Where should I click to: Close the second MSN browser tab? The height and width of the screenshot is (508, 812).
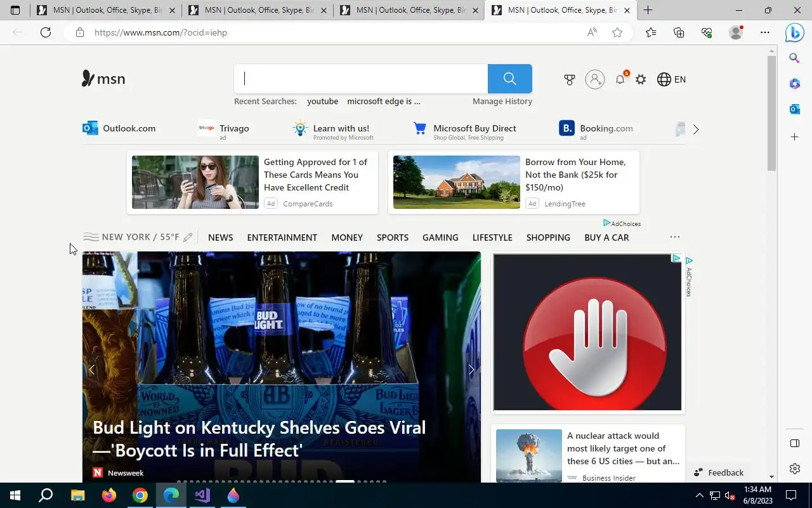coord(324,11)
